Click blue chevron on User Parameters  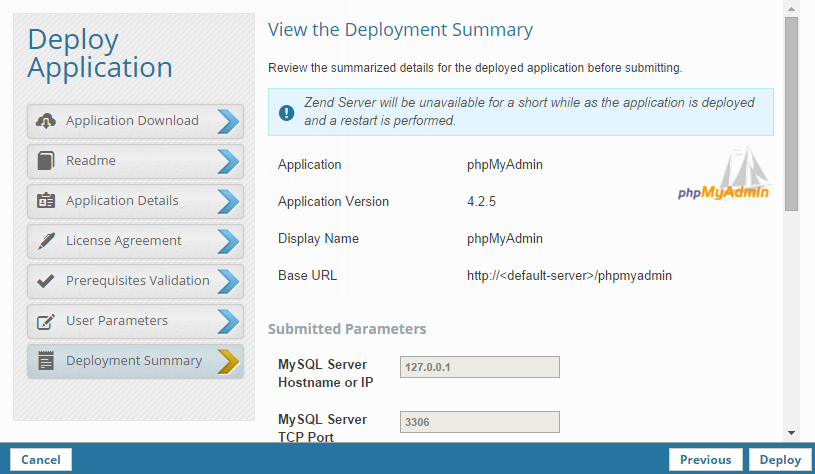click(229, 321)
